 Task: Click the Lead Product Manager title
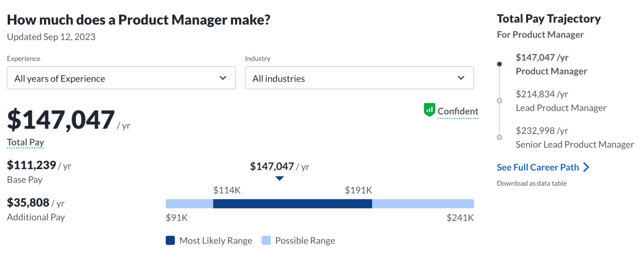pos(561,108)
